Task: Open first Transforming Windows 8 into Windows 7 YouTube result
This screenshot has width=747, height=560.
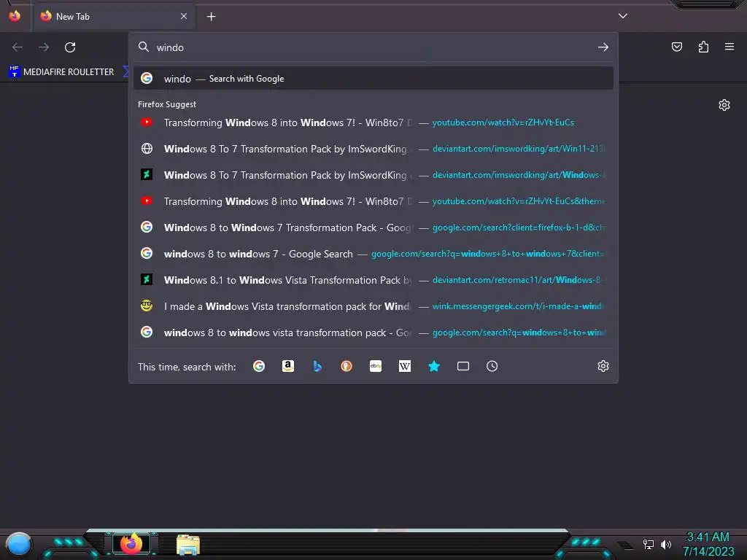Action: click(x=373, y=122)
